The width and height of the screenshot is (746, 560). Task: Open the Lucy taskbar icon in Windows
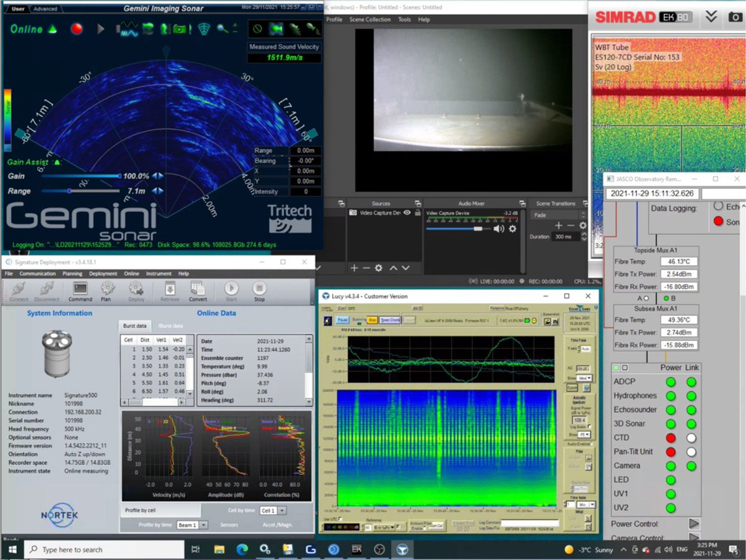[x=403, y=549]
